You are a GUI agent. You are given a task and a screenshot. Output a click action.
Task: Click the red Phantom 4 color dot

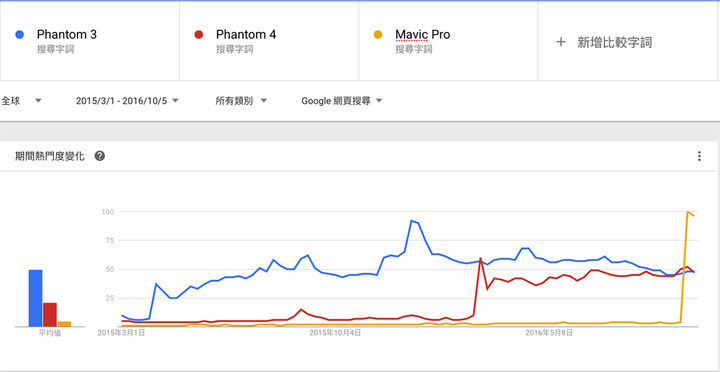[x=198, y=34]
